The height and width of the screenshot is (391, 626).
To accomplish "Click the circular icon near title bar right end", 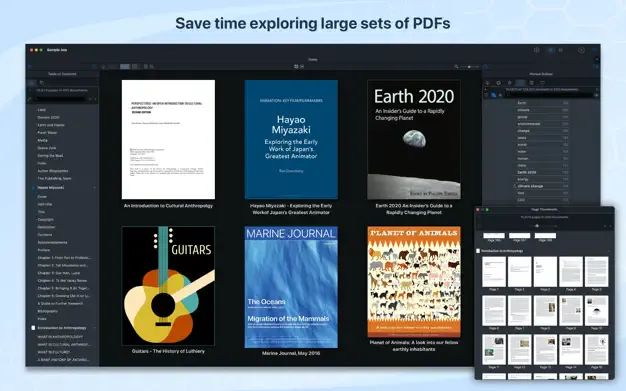I will [581, 50].
